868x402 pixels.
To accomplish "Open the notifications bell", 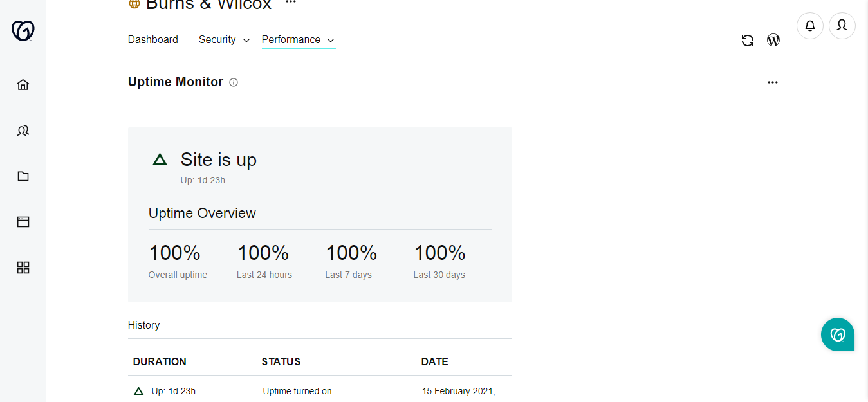I will [810, 26].
